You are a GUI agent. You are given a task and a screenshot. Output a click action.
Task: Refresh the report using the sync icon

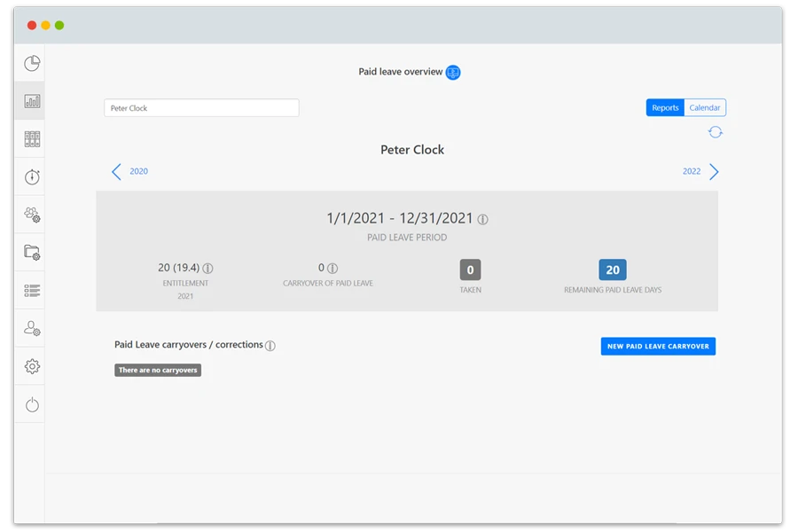(716, 131)
